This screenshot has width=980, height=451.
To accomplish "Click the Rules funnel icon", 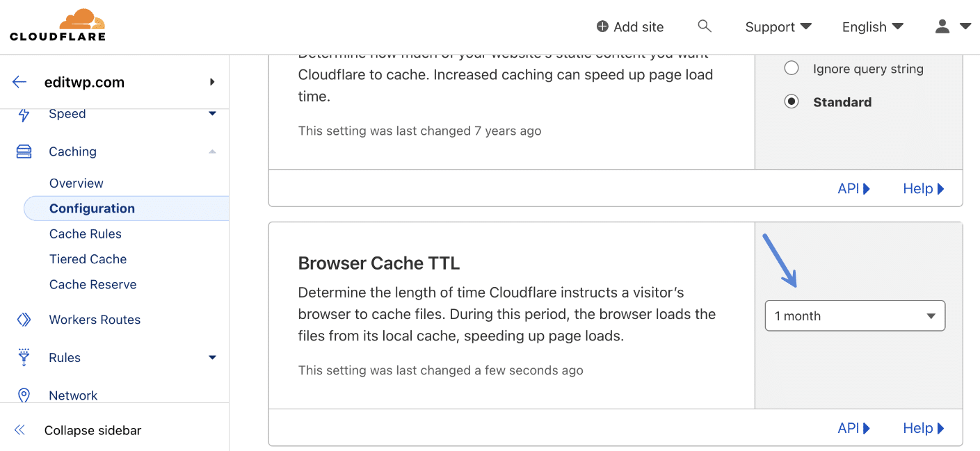I will 24,357.
